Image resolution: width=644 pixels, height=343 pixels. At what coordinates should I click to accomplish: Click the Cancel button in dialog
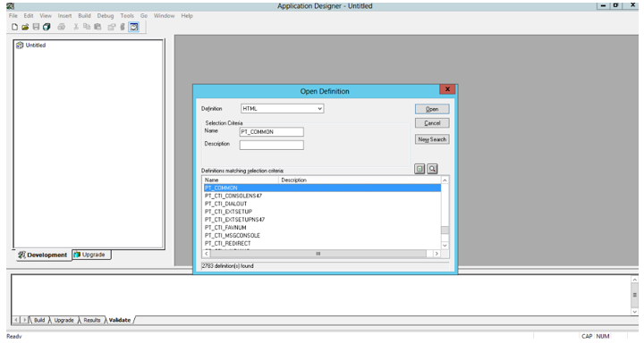[x=432, y=123]
